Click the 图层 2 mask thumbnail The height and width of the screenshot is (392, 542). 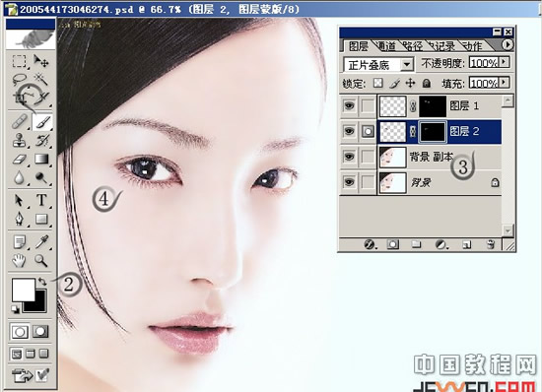click(433, 131)
